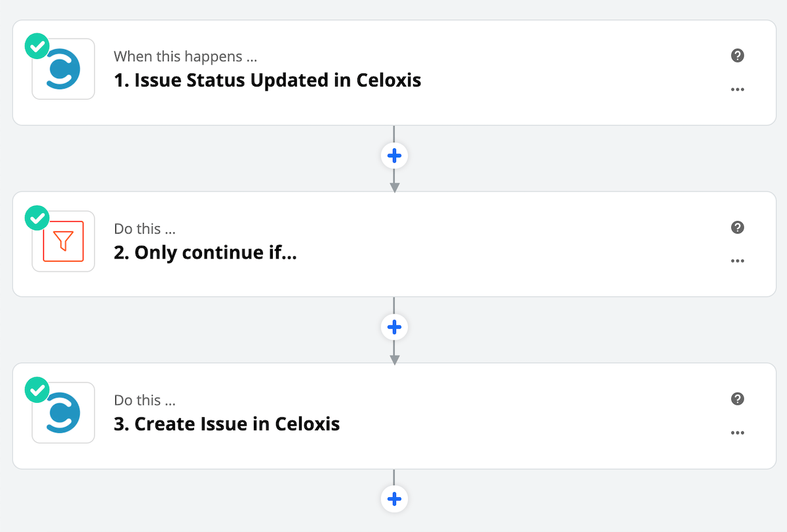This screenshot has width=787, height=532.
Task: Open help for Create Issue in Celoxis step
Action: [737, 399]
